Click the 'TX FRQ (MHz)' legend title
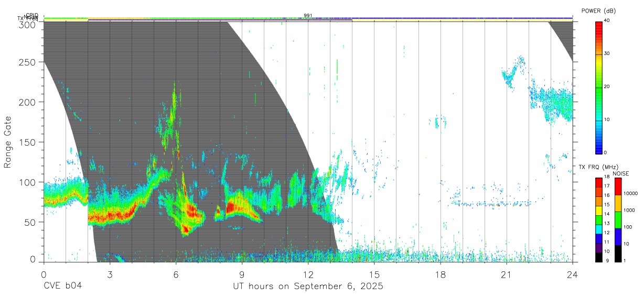 point(598,167)
